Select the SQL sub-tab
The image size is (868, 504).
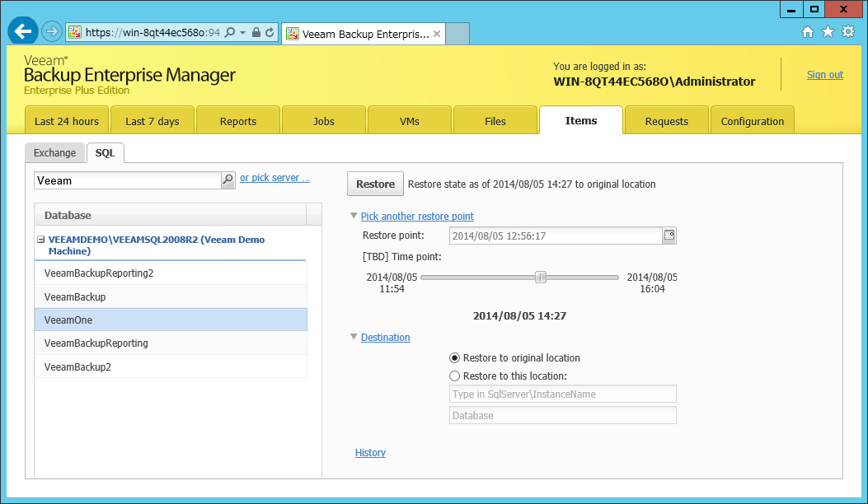(106, 152)
